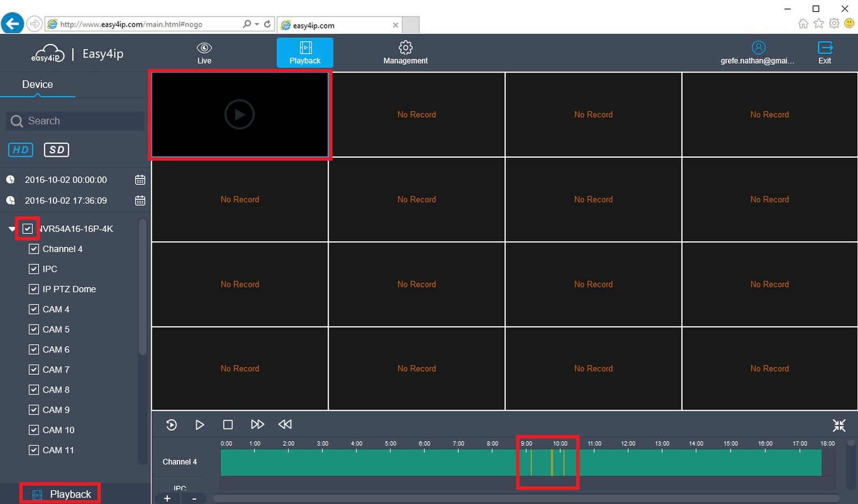This screenshot has width=858, height=504.
Task: Open calendar for the start date 00:00:00
Action: coord(140,180)
